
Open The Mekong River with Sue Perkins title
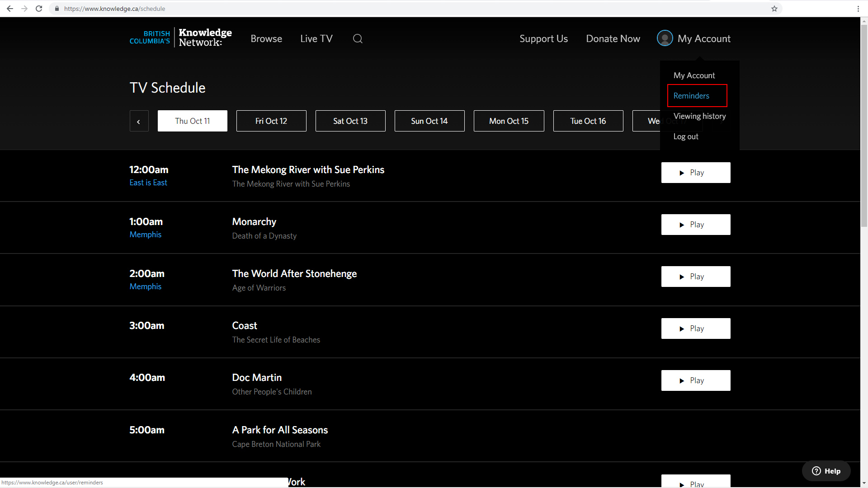click(x=308, y=170)
